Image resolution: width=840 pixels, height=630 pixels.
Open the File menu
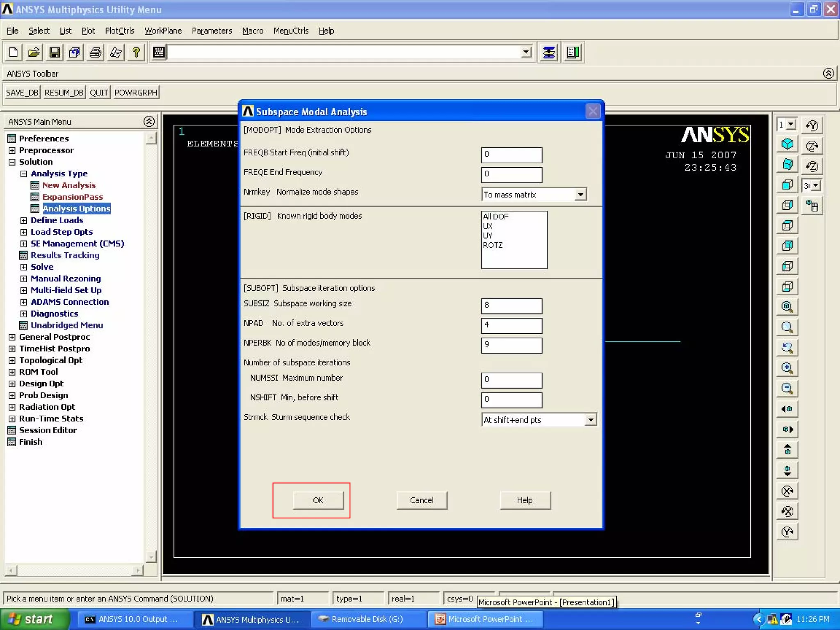click(13, 31)
